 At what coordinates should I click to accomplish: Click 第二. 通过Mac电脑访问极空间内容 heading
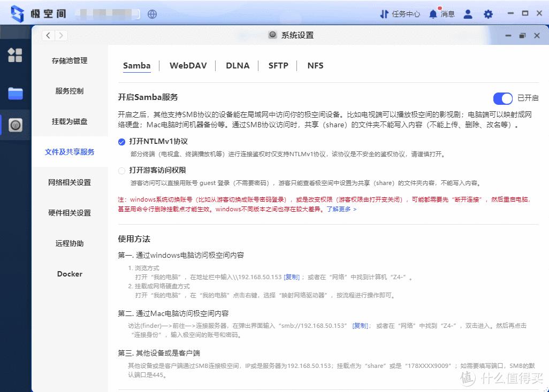[x=173, y=313]
